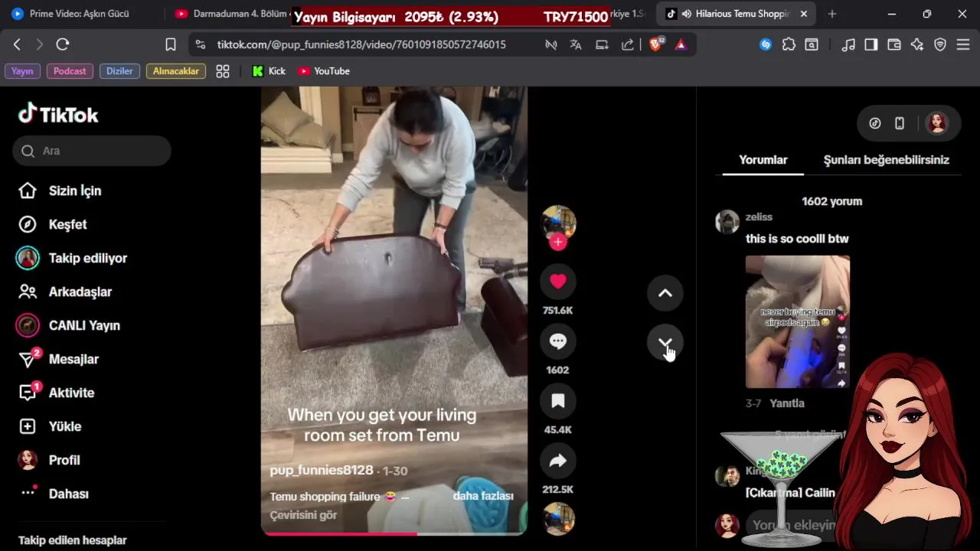Screen dimensions: 980x551
Task: Open the sound disc below share
Action: tap(558, 518)
